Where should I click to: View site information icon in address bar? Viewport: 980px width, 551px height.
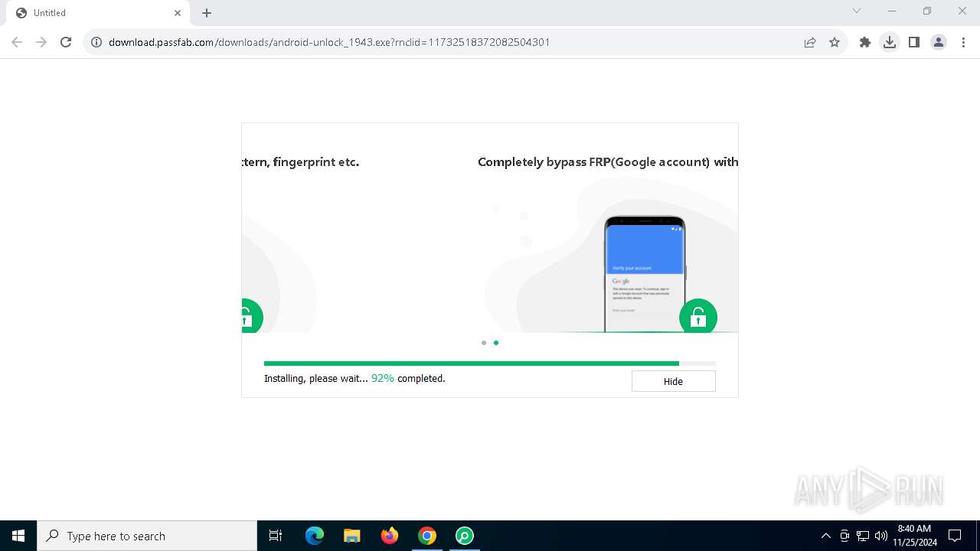tap(96, 42)
